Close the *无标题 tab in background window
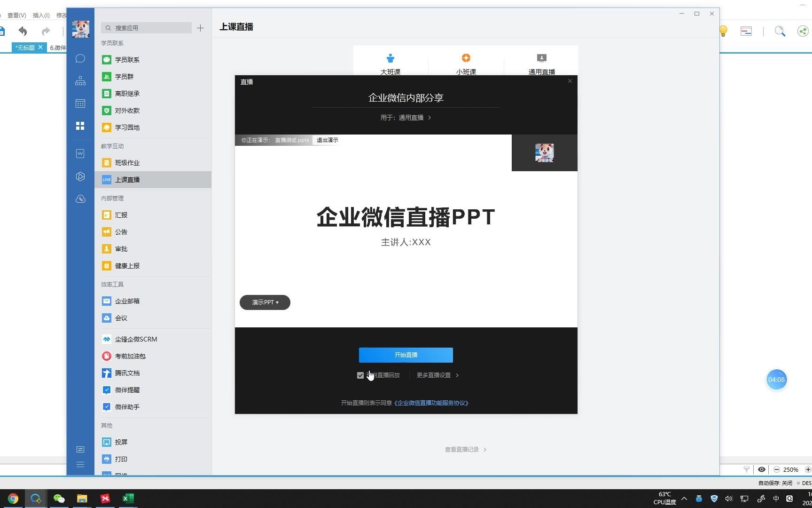 (40, 47)
